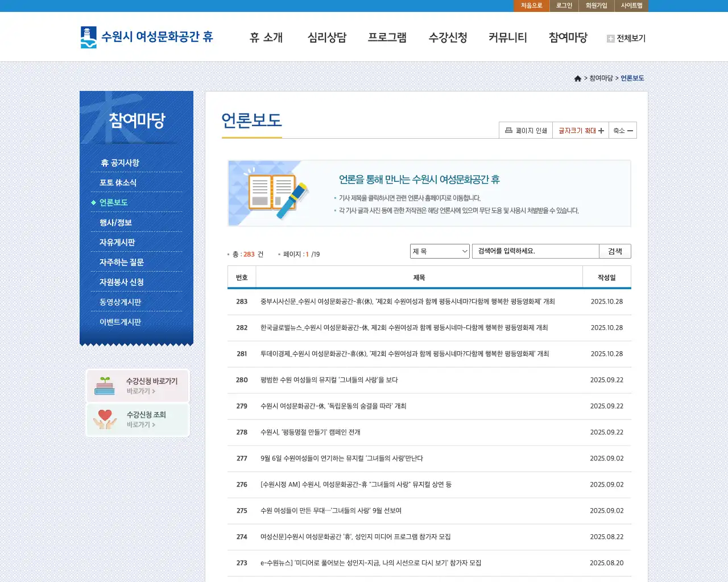The height and width of the screenshot is (582, 728).
Task: Open the 커뮤니티 menu
Action: pyautogui.click(x=508, y=38)
